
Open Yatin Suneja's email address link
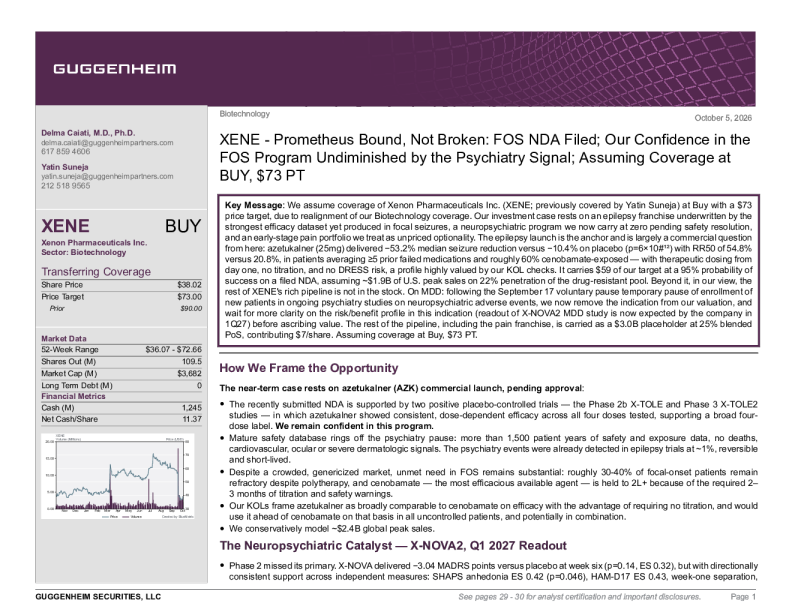[x=107, y=176]
